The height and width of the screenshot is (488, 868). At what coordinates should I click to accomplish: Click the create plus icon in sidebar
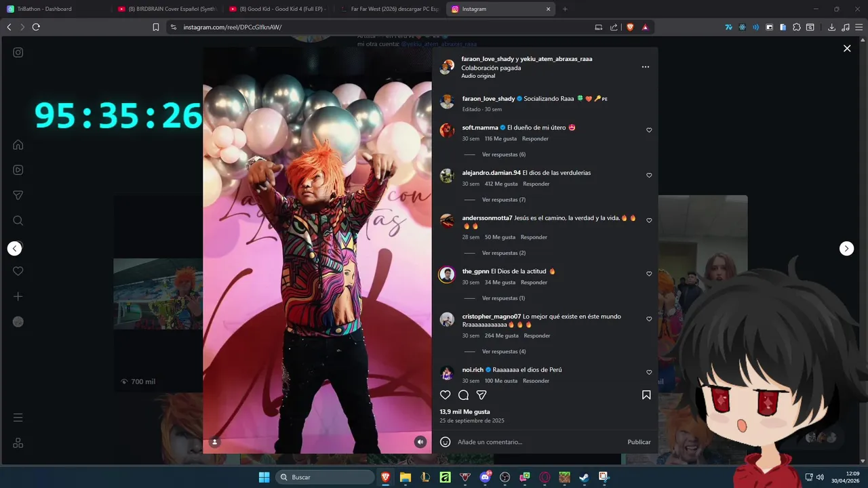(18, 296)
